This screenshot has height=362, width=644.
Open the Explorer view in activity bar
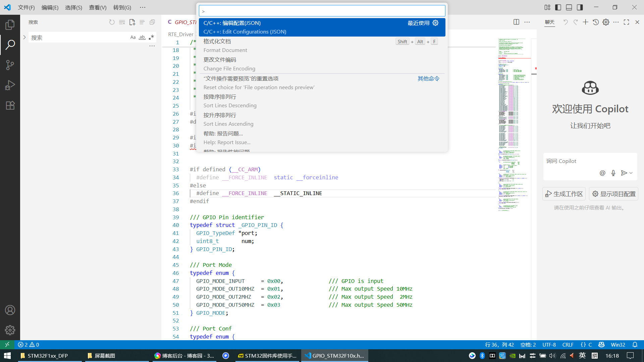(x=10, y=24)
